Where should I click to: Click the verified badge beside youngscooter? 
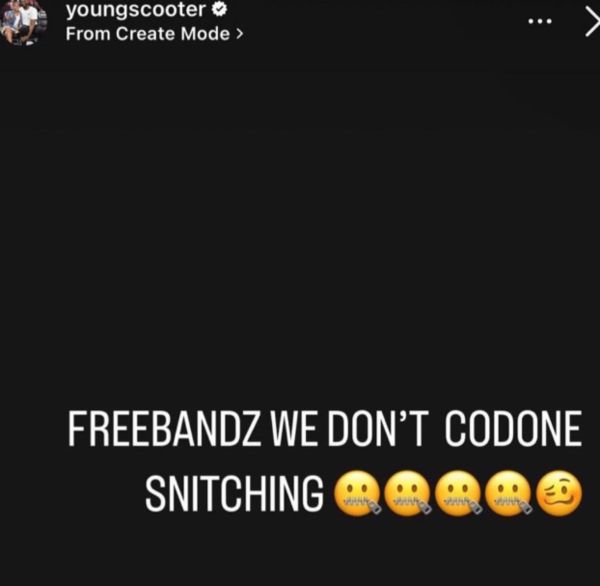220,10
